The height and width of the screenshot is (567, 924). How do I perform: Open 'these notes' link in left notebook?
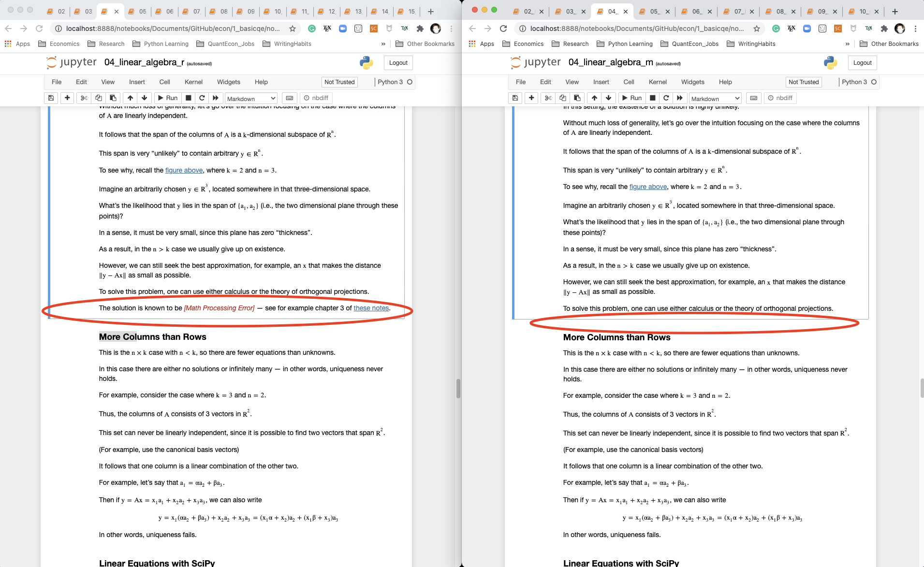coord(371,308)
